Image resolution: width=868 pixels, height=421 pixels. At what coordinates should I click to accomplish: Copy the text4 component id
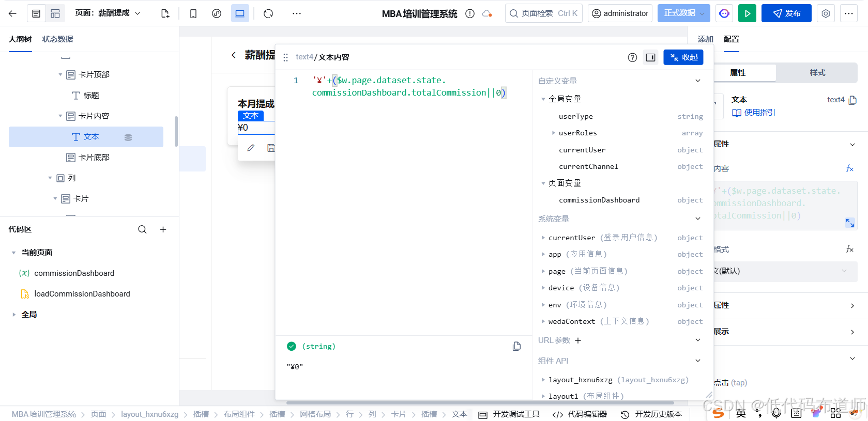[853, 100]
